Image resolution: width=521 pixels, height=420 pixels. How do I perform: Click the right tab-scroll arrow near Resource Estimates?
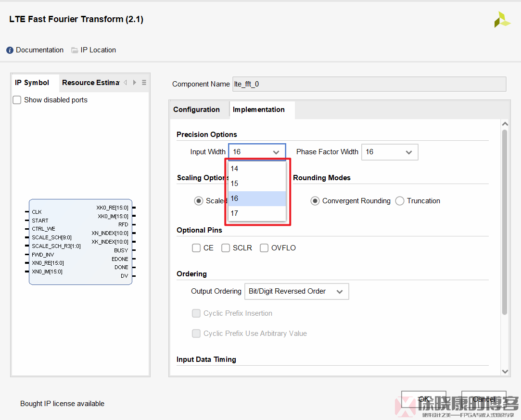click(x=134, y=82)
